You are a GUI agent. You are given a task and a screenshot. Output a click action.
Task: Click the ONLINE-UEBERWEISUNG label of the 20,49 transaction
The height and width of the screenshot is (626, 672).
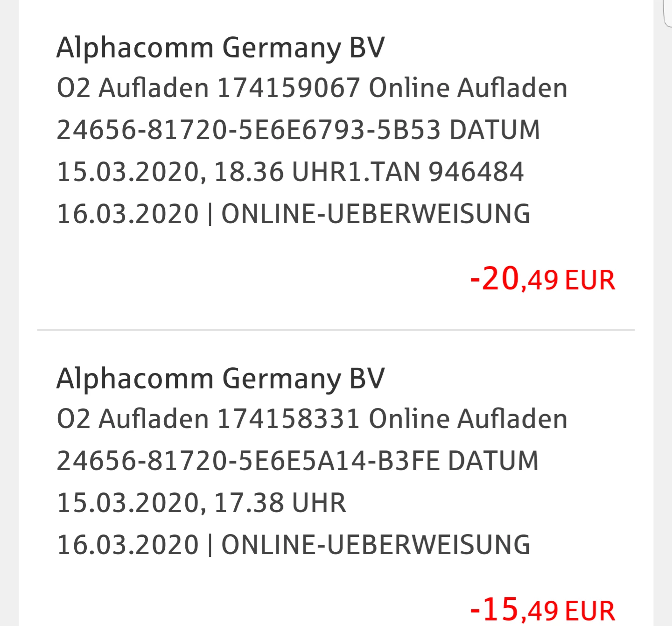pos(376,214)
